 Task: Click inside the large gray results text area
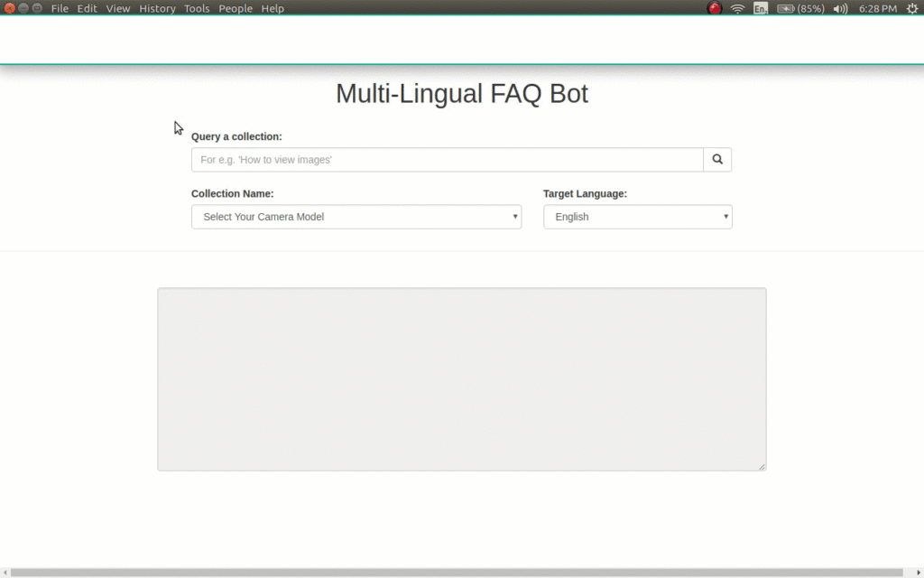click(x=461, y=379)
